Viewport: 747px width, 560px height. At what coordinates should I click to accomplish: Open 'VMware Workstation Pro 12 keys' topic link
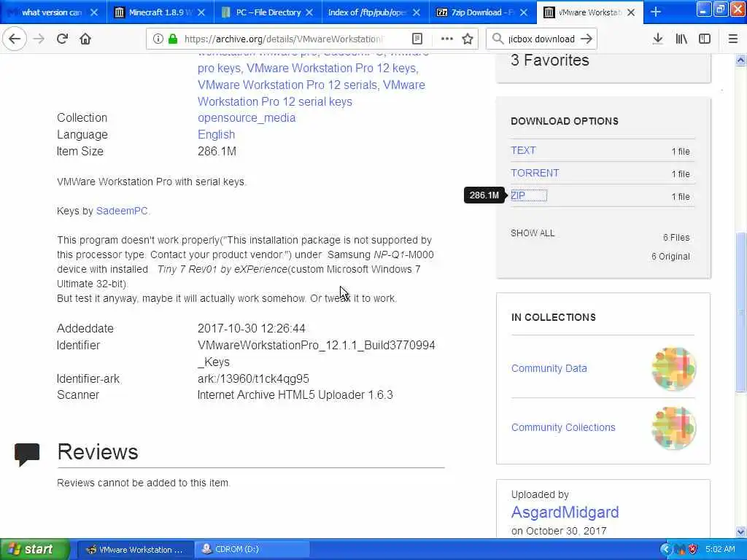(332, 68)
